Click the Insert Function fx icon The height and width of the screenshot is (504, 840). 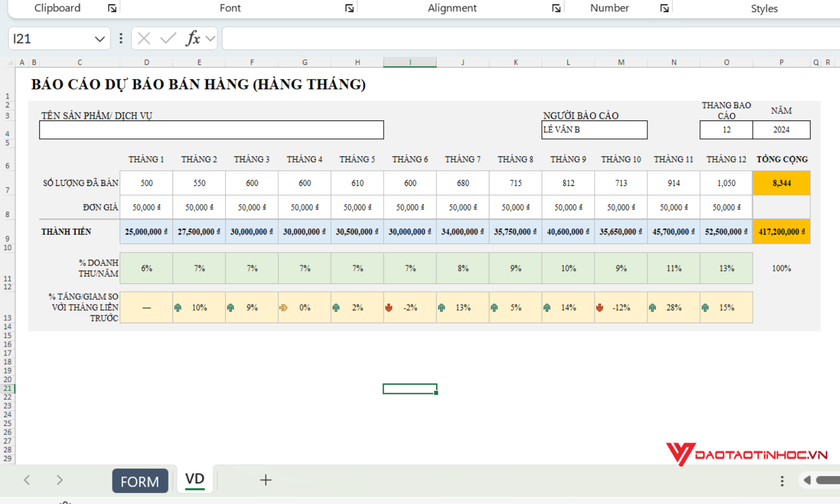[193, 38]
